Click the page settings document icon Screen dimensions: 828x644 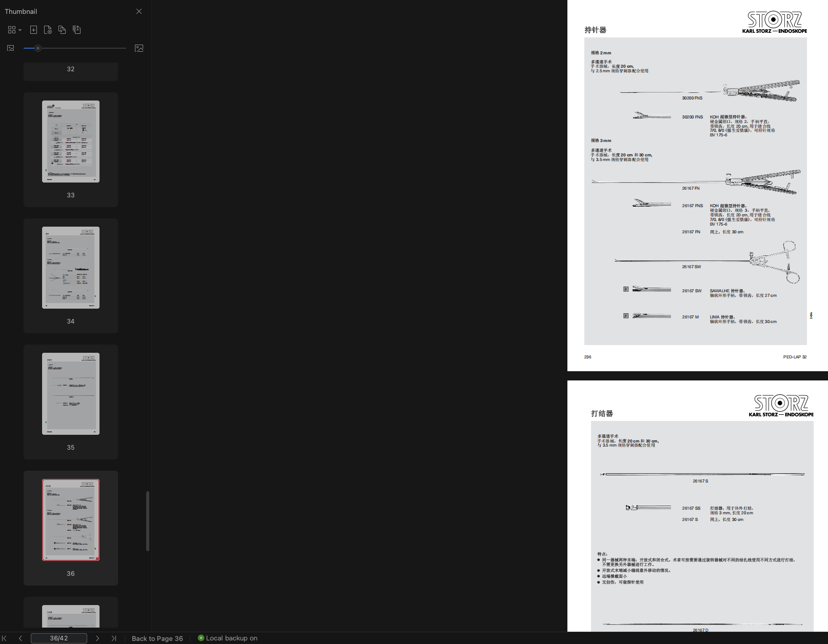click(x=48, y=30)
